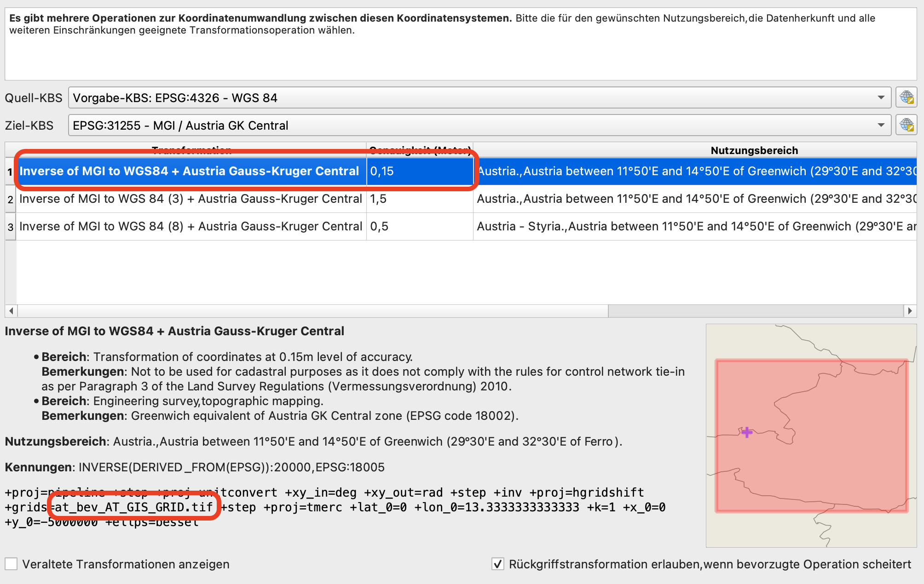Open the Quell-KBS dropdown arrow
The image size is (924, 584).
pos(881,97)
